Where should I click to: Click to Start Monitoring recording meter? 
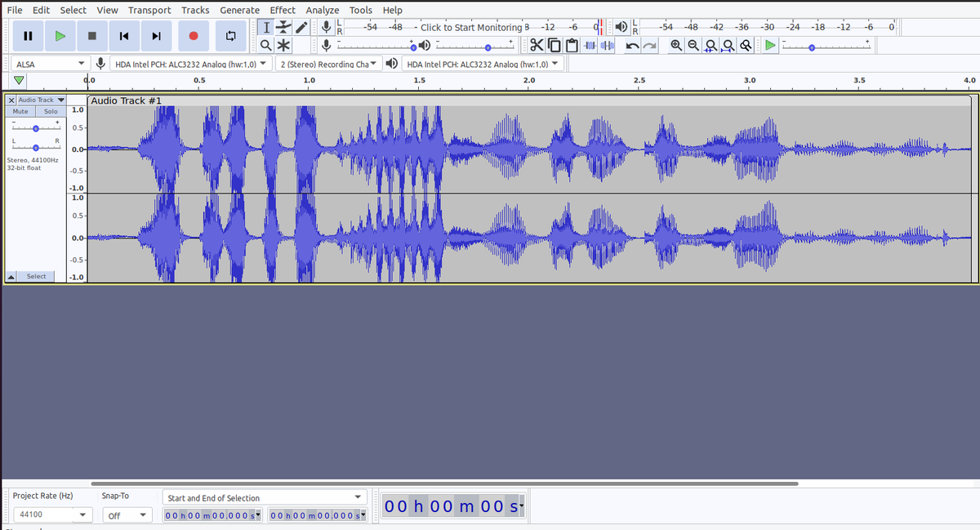pos(472,27)
